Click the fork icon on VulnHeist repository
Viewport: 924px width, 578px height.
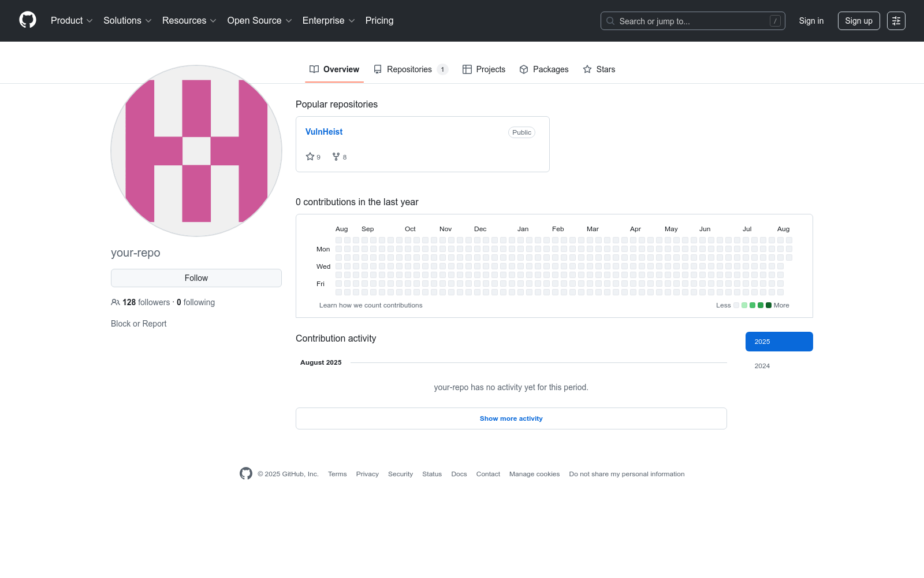[336, 157]
